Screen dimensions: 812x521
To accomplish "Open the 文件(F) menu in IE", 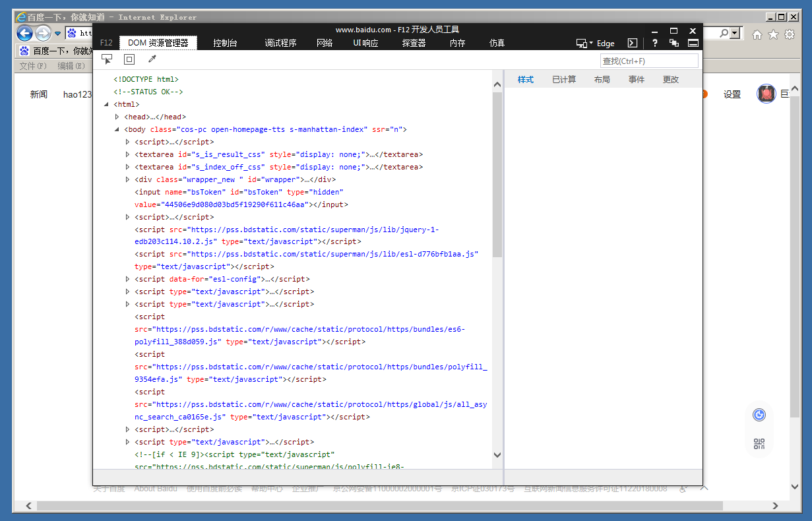I will (x=33, y=66).
